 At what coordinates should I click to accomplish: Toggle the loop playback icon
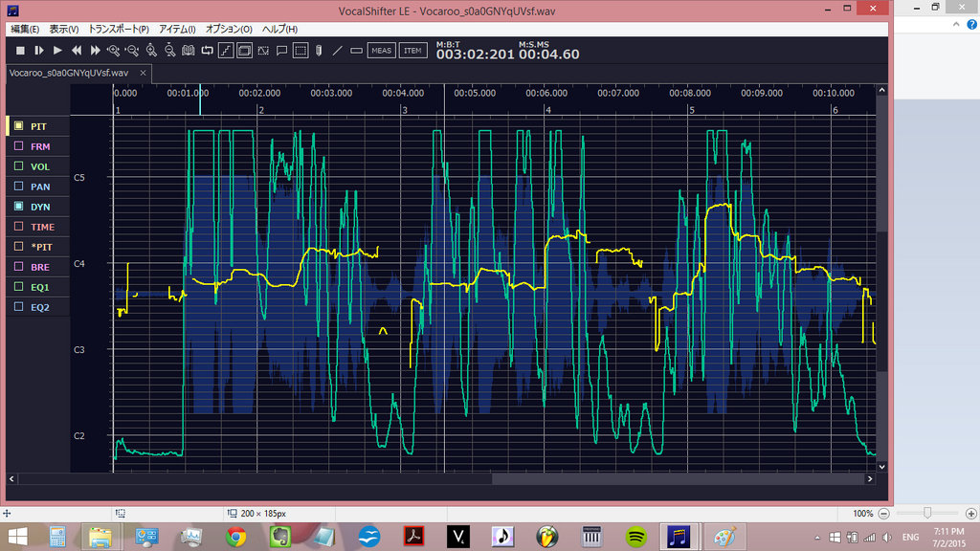(x=206, y=50)
